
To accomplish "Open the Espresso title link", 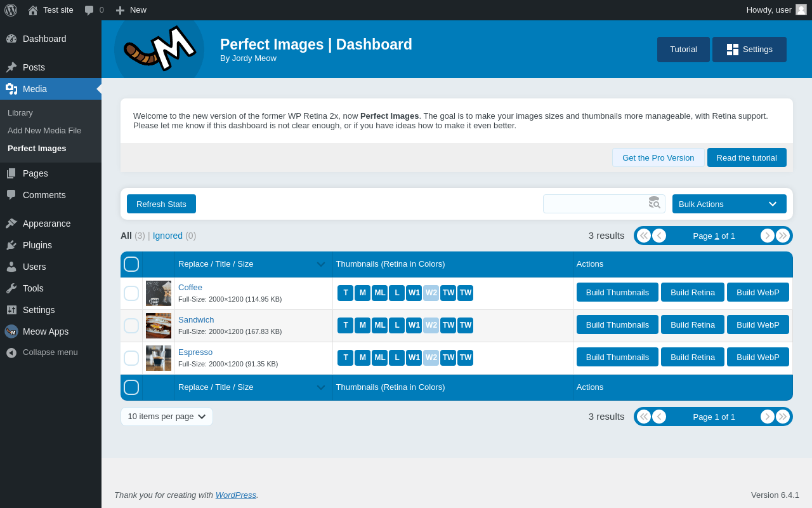I will pyautogui.click(x=195, y=352).
